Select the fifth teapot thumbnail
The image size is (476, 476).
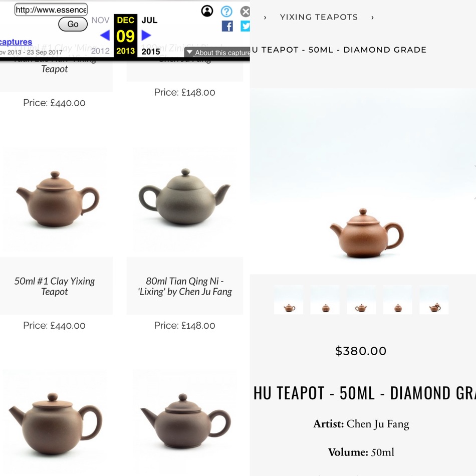coord(434,300)
